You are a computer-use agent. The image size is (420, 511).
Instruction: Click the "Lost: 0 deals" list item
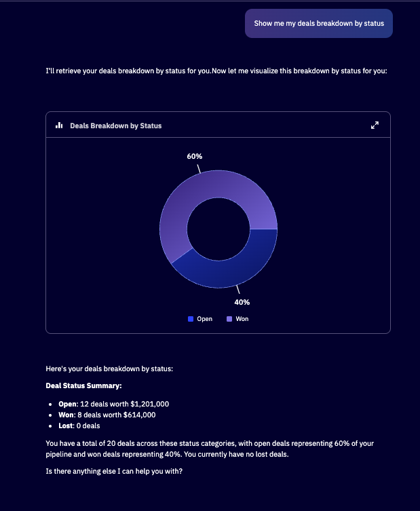(x=83, y=425)
